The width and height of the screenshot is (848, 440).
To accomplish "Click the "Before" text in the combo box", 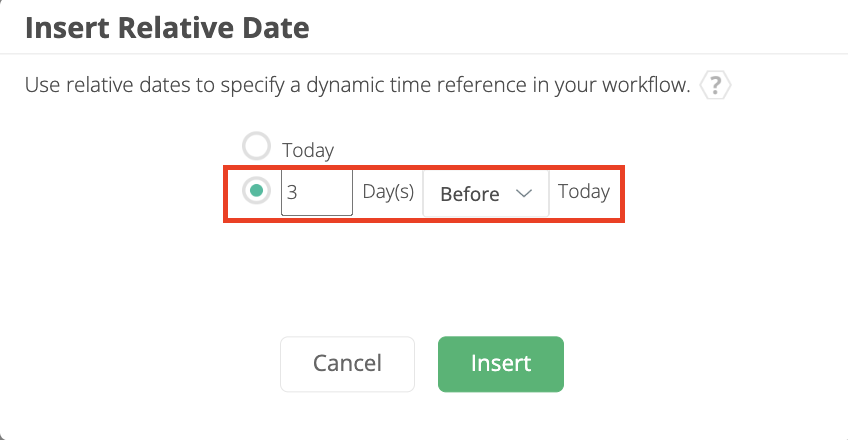I will [x=469, y=194].
